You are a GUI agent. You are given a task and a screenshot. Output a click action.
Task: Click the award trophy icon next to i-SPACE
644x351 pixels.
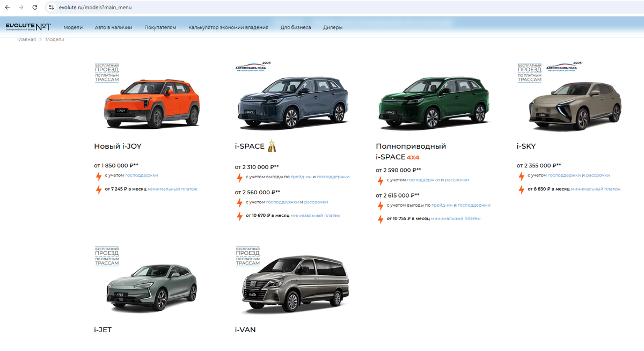[272, 145]
